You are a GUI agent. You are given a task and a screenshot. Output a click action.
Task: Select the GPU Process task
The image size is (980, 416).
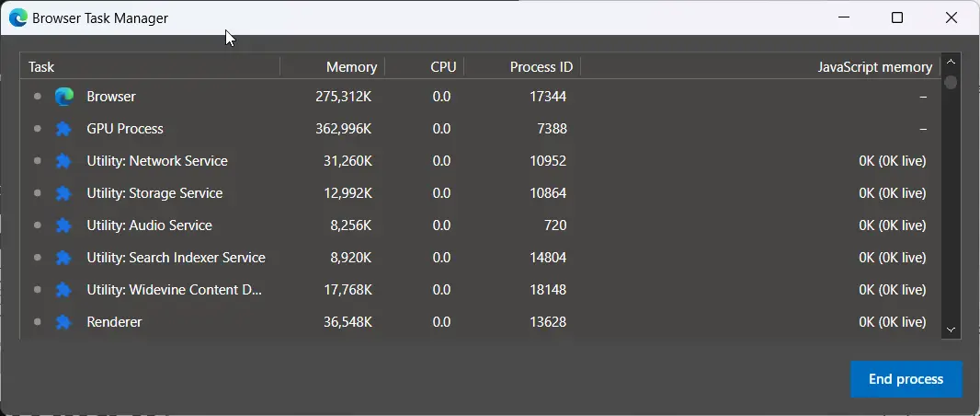click(125, 129)
